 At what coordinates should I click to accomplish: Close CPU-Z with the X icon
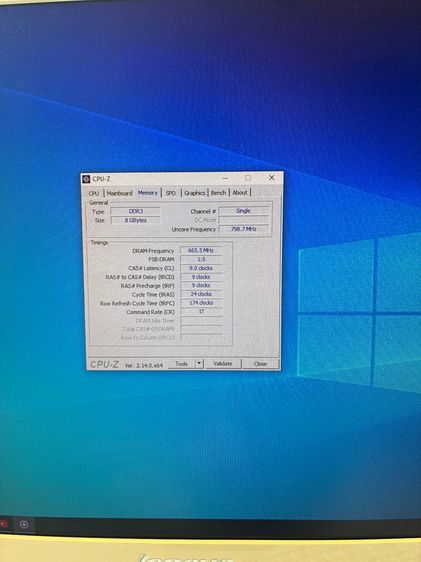(272, 177)
